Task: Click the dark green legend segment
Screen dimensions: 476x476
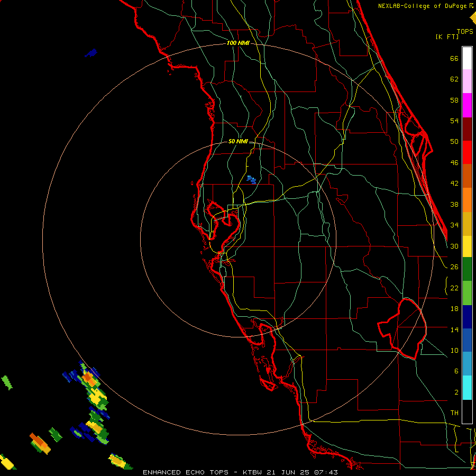Action: tap(467, 269)
